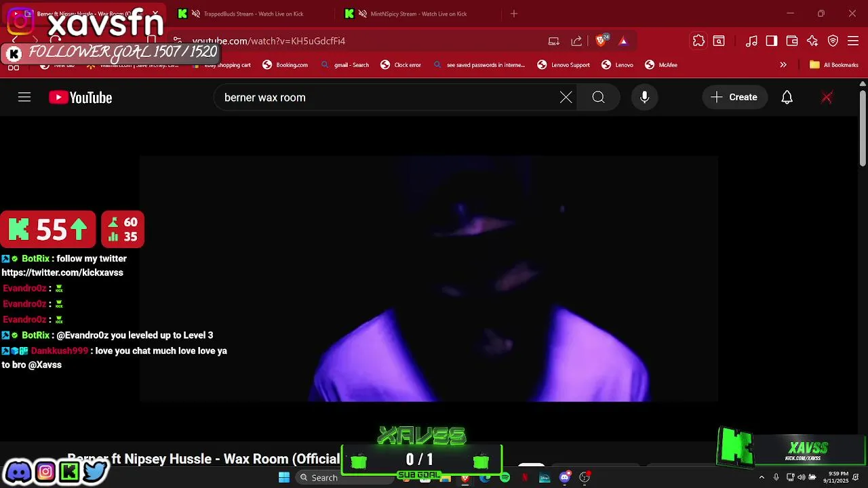
Task: Open the Lenovo bookmark
Action: coord(618,65)
